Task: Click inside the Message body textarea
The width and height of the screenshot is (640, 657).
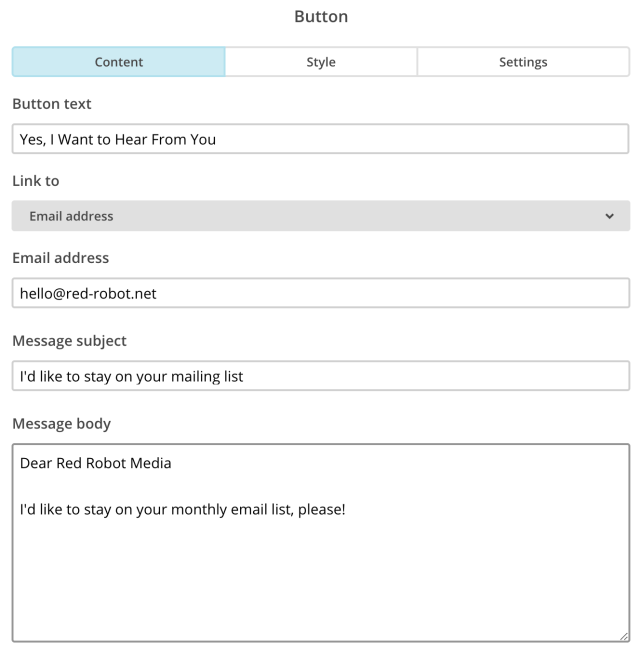Action: tap(321, 543)
